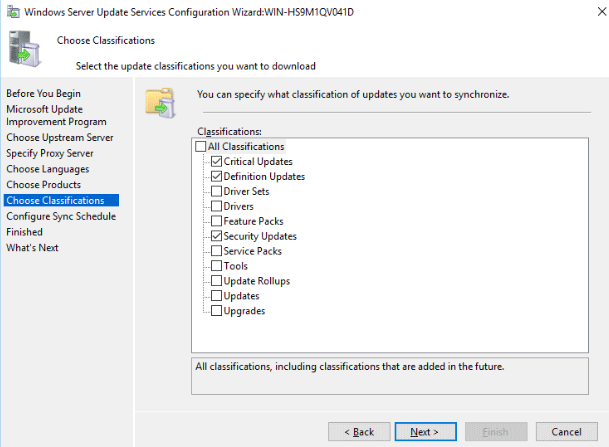Select the Update Rollups label
Viewport: 609px width, 447px height.
257,281
